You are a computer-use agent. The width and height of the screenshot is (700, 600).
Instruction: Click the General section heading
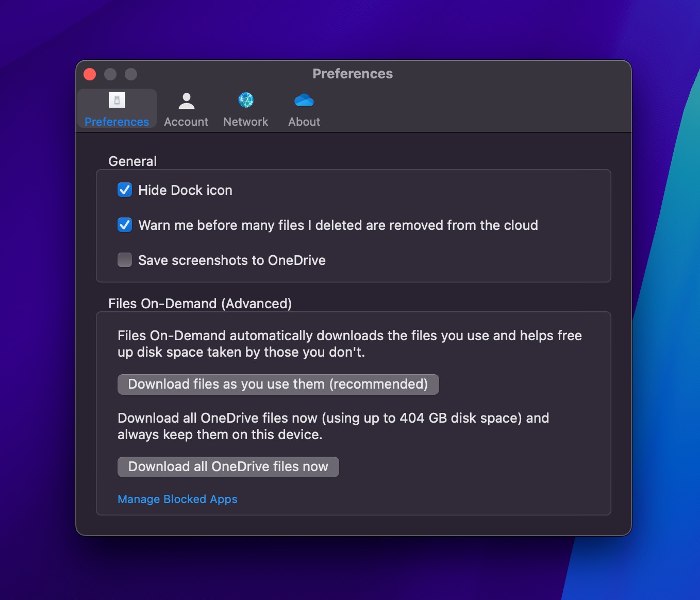(132, 161)
